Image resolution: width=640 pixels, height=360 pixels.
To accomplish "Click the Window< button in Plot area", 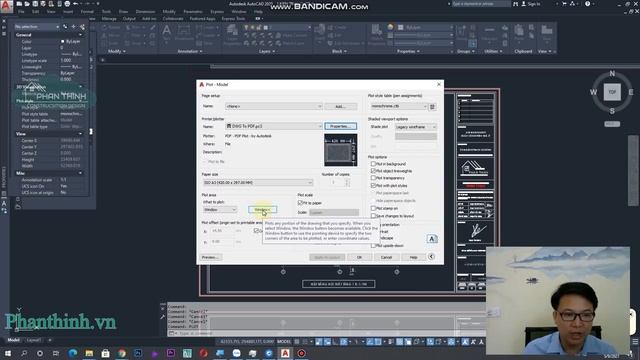I will (262, 209).
